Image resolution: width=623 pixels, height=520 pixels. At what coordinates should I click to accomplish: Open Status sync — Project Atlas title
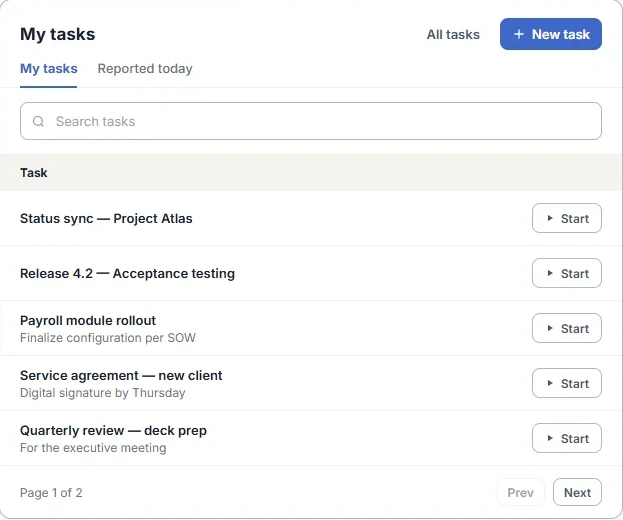[x=106, y=218]
